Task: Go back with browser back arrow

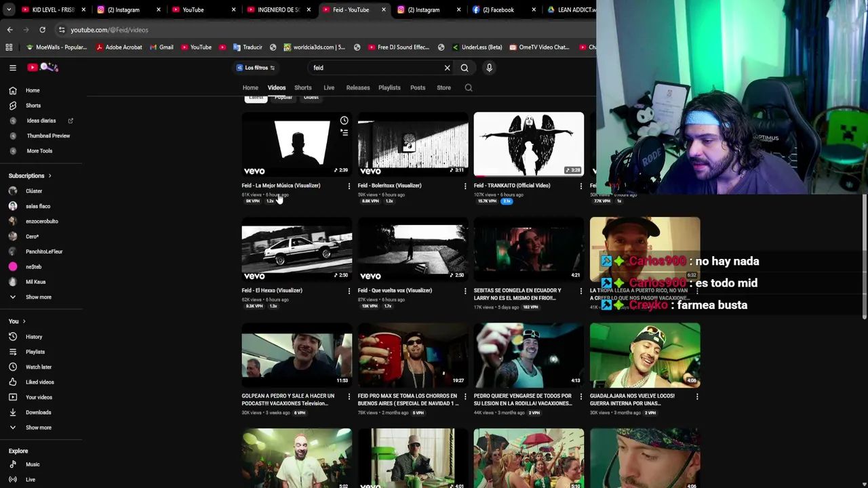Action: 9,30
